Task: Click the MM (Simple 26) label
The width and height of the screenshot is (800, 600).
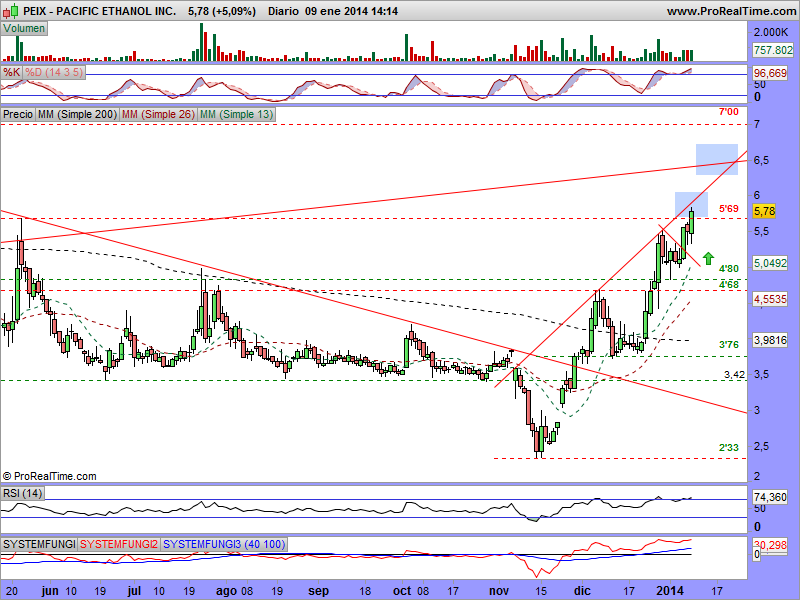Action: (x=158, y=114)
